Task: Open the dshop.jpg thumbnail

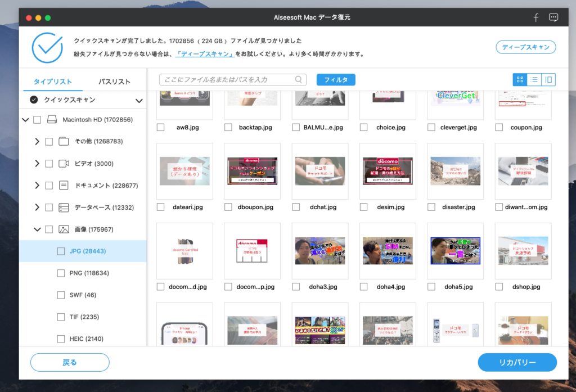Action: click(523, 251)
